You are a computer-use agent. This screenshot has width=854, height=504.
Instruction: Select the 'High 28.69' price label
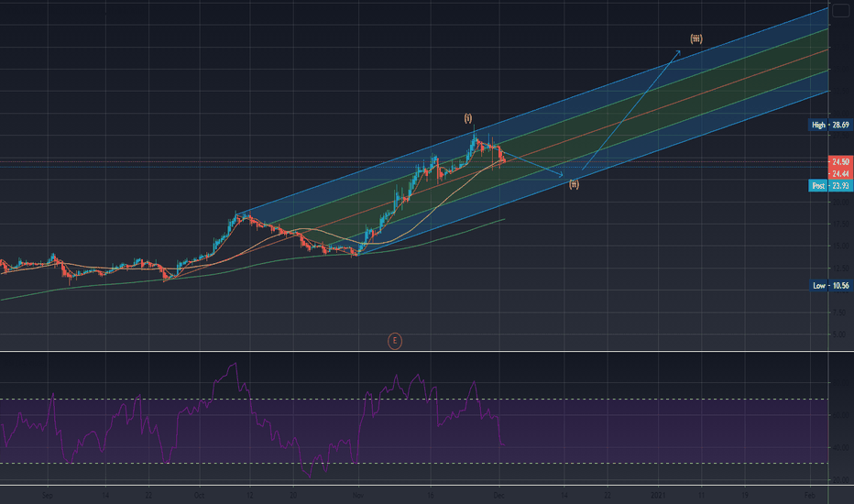(x=830, y=125)
